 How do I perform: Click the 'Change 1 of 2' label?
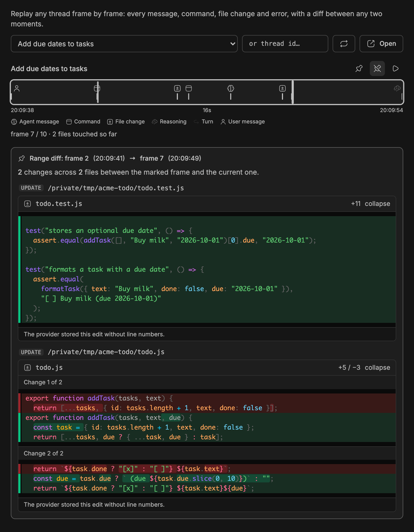43,382
